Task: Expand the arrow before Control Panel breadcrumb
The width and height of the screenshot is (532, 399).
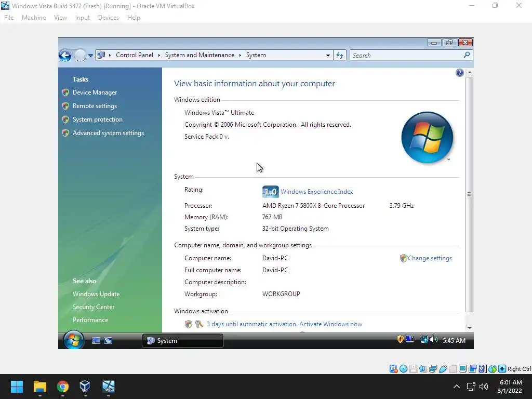Action: click(x=110, y=55)
